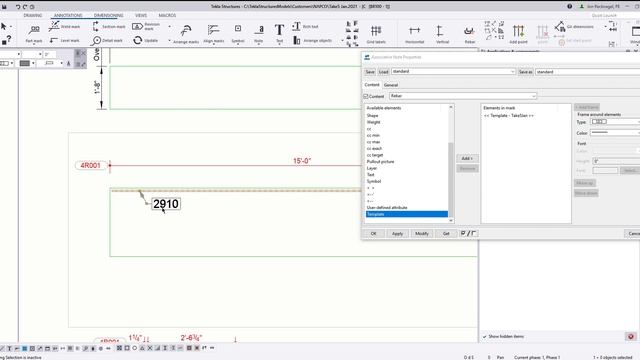Open the Grid labels tool
Screen dimensions: 640x360
[x=376, y=33]
